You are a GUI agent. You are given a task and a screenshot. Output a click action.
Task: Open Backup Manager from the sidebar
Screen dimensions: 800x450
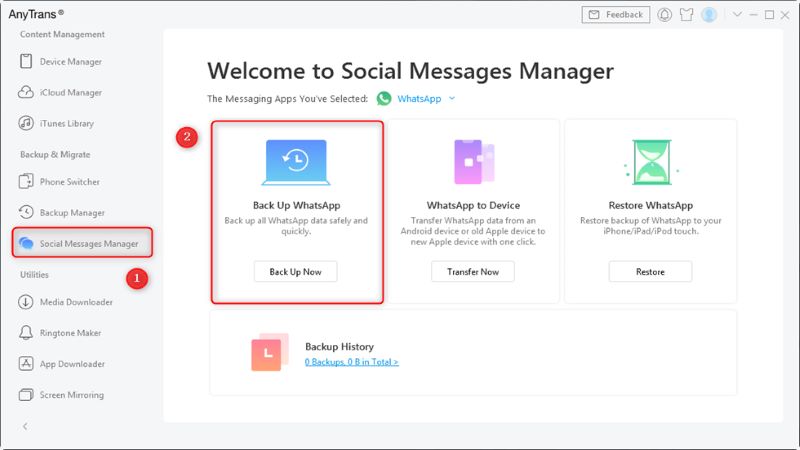pyautogui.click(x=72, y=213)
